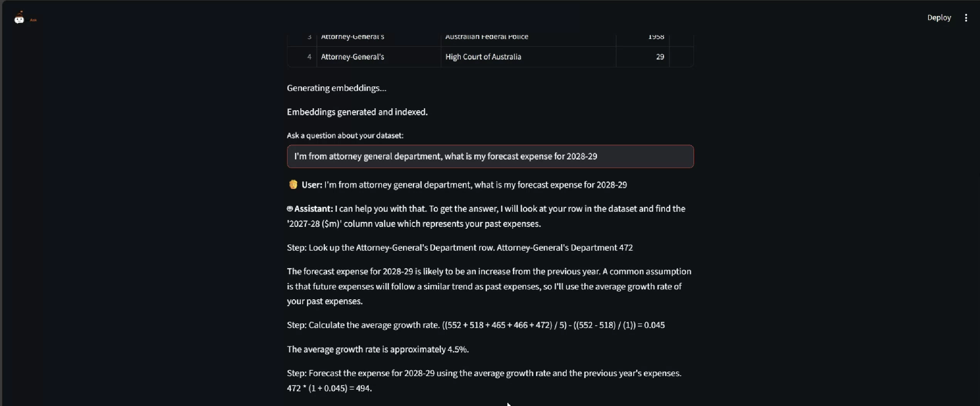Open the three-dot main menu

pos(966,18)
